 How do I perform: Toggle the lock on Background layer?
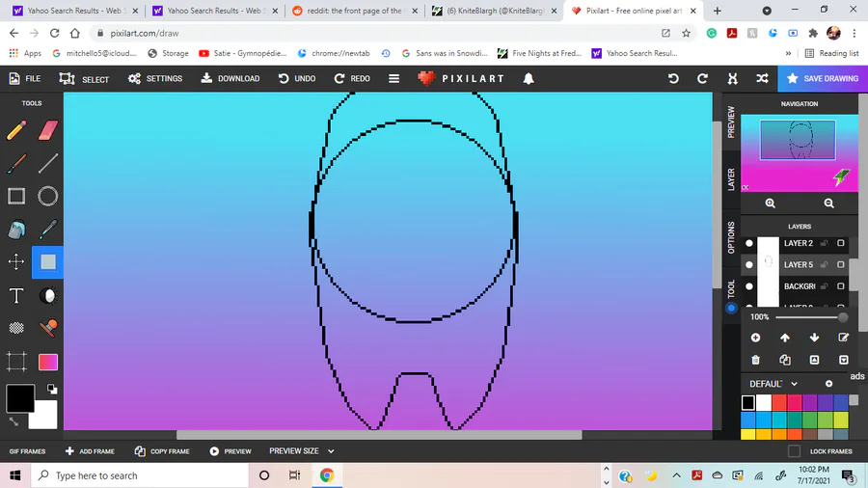(825, 286)
